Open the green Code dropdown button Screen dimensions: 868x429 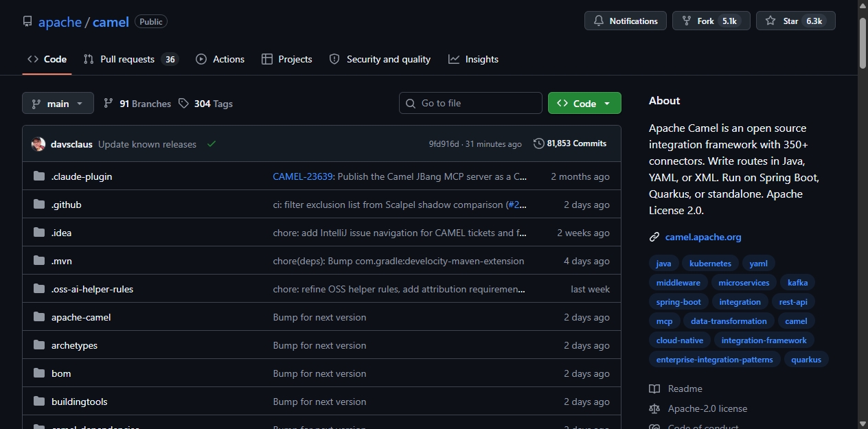click(x=584, y=103)
